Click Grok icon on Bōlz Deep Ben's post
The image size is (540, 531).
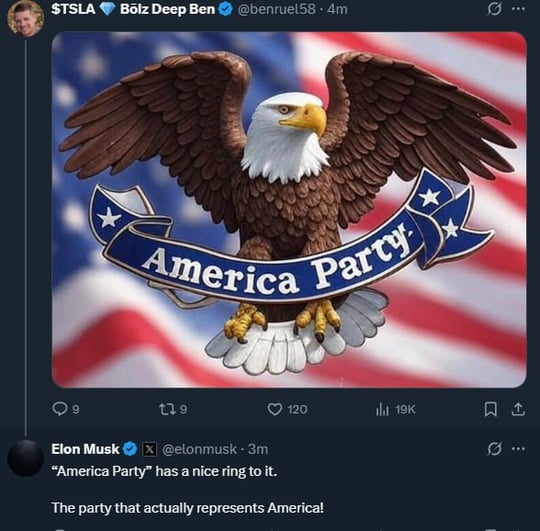(x=494, y=10)
